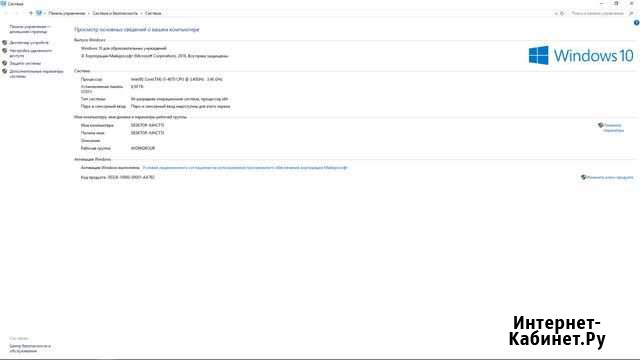The width and height of the screenshot is (640, 360).
Task: Open Change settings link for computer name
Action: point(613,128)
